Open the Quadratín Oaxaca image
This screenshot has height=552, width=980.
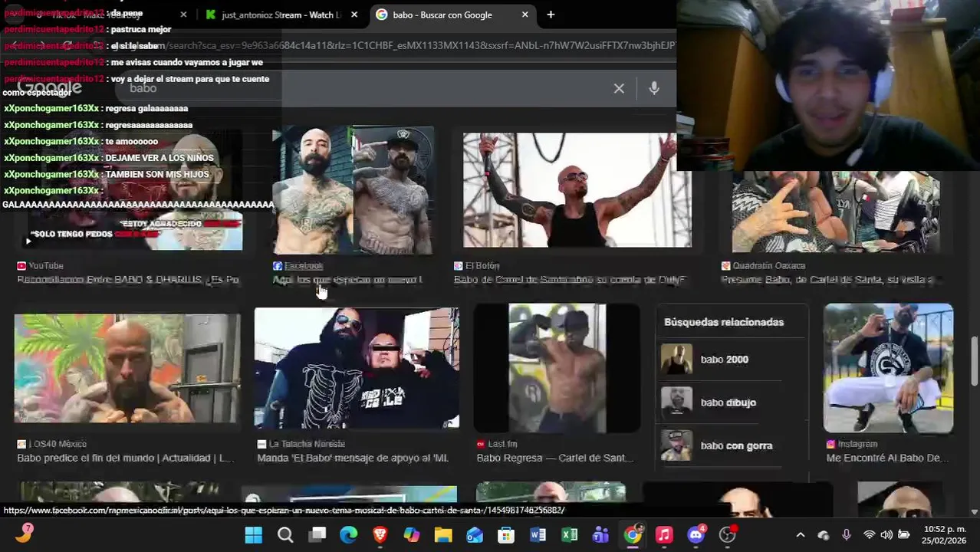(x=836, y=211)
